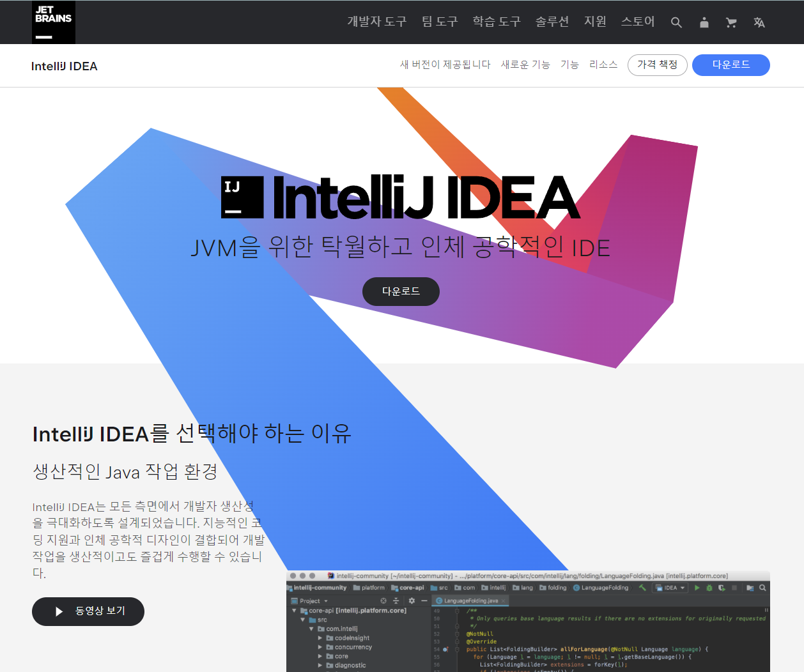Image resolution: width=804 pixels, height=672 pixels.
Task: Collapse the com.intellij tree node
Action: click(312, 629)
